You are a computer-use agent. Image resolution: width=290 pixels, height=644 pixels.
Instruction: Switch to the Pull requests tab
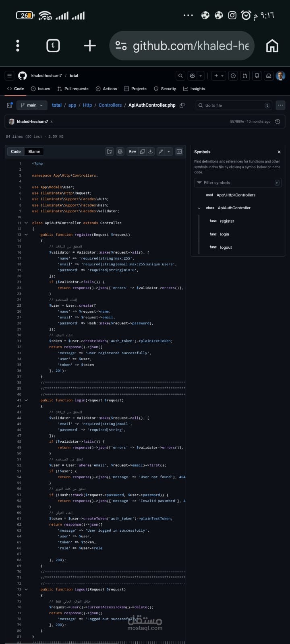coord(73,89)
